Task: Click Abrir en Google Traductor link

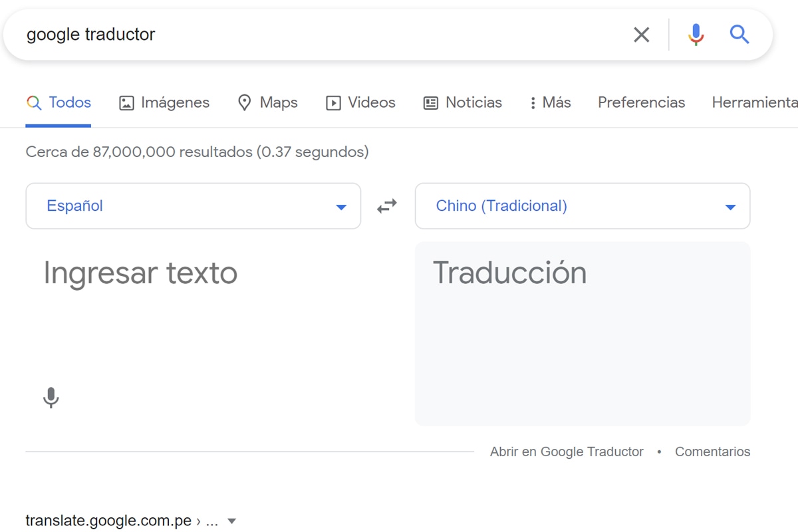Action: [x=567, y=452]
